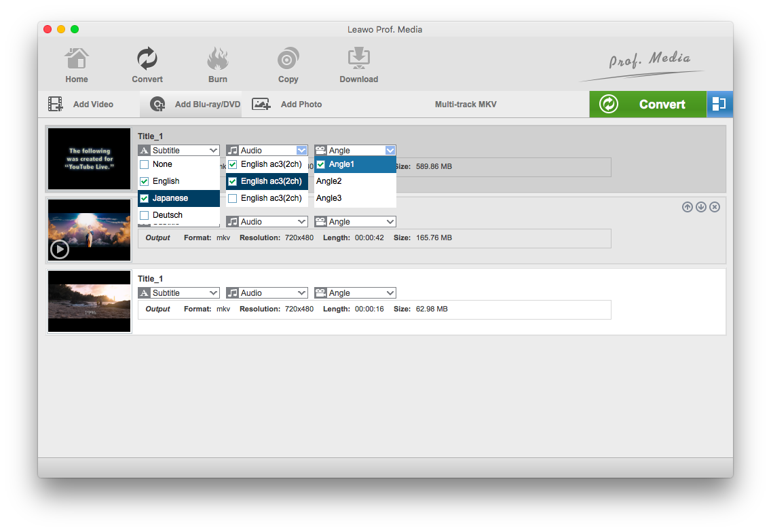Click the circular arrows icon on green Convert button

pos(609,104)
